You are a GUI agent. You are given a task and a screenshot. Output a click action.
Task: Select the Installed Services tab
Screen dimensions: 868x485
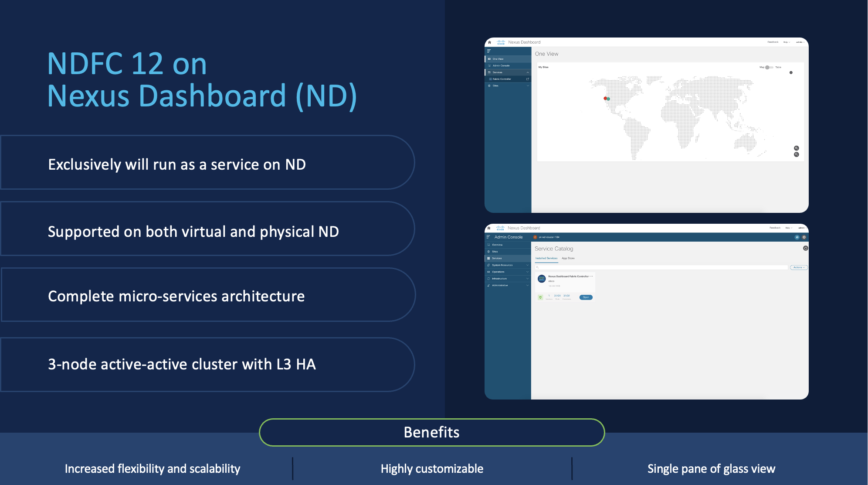point(546,258)
